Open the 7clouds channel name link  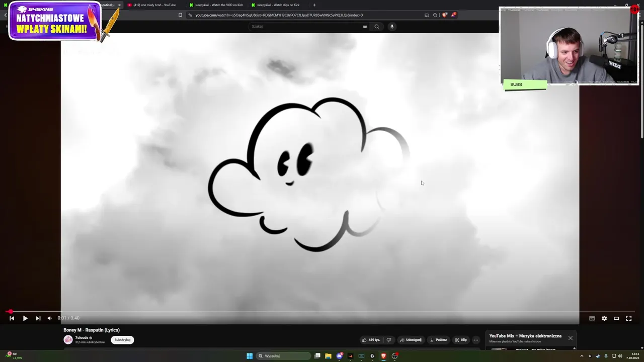pos(82,338)
